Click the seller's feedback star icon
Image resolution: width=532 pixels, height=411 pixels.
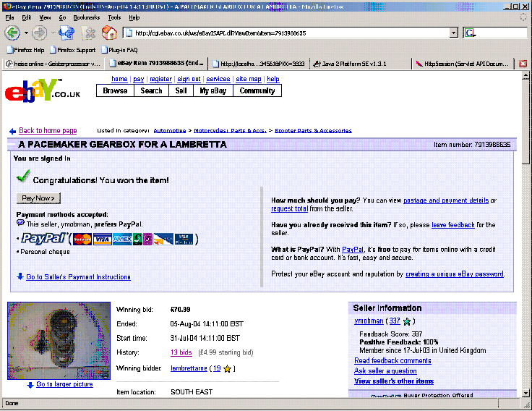(407, 321)
